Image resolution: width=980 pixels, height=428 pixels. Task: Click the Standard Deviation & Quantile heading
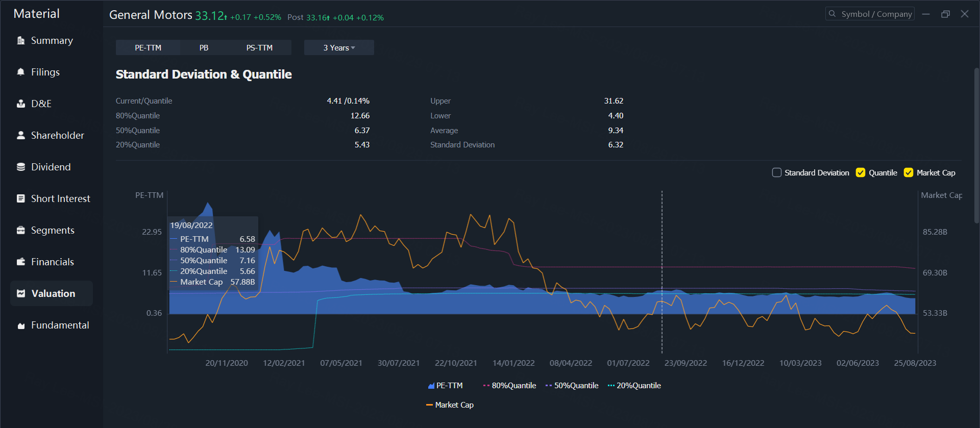pos(204,74)
